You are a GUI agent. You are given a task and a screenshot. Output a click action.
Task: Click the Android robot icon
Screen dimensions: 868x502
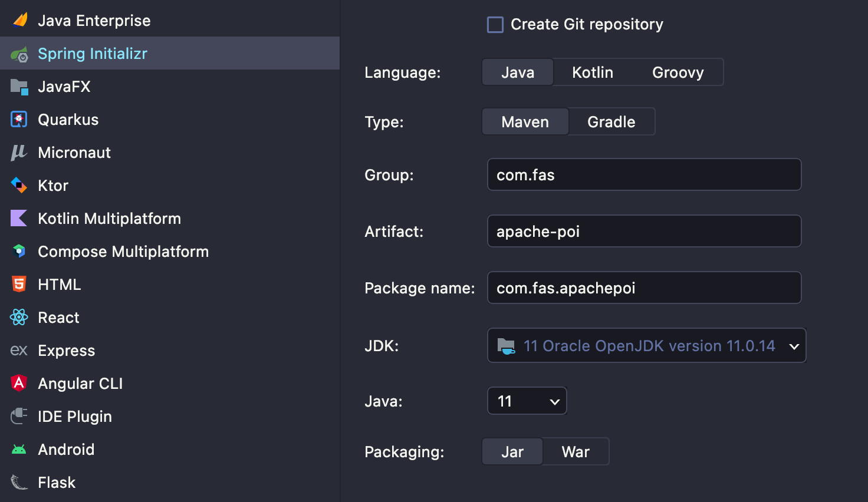click(19, 450)
